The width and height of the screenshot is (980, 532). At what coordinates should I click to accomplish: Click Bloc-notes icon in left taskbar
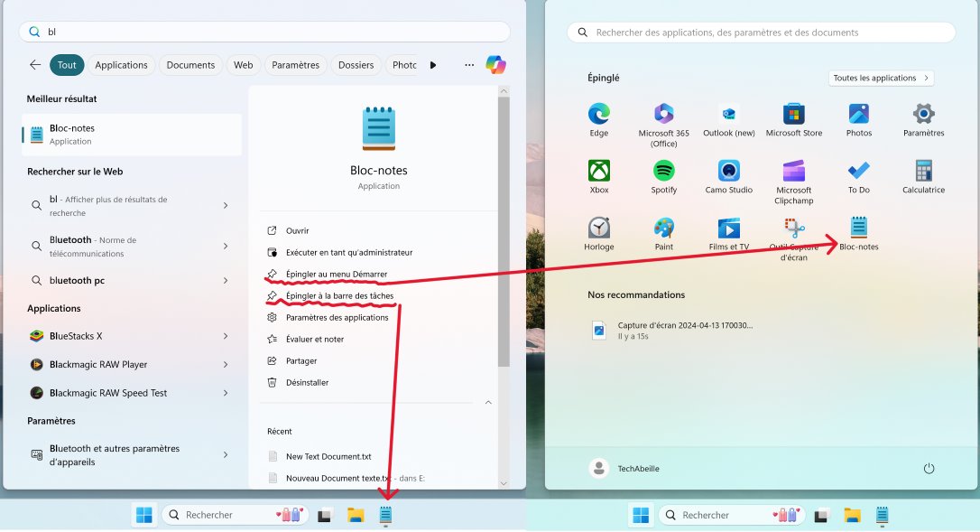tap(385, 515)
